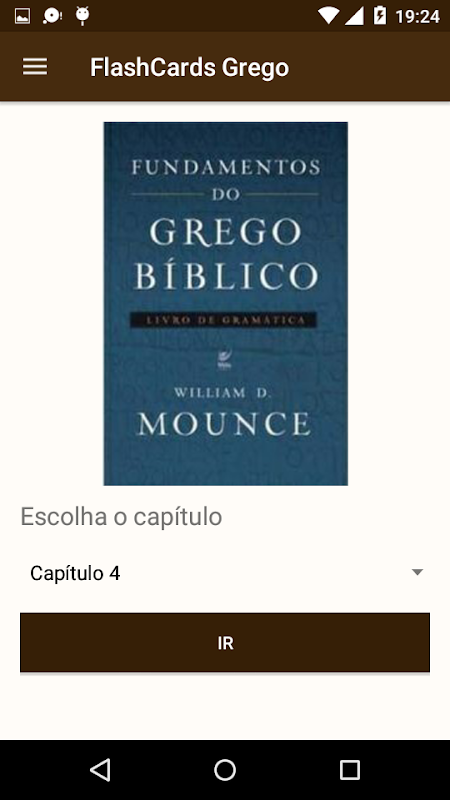Tap the MOUNCE author name on cover

224,423
